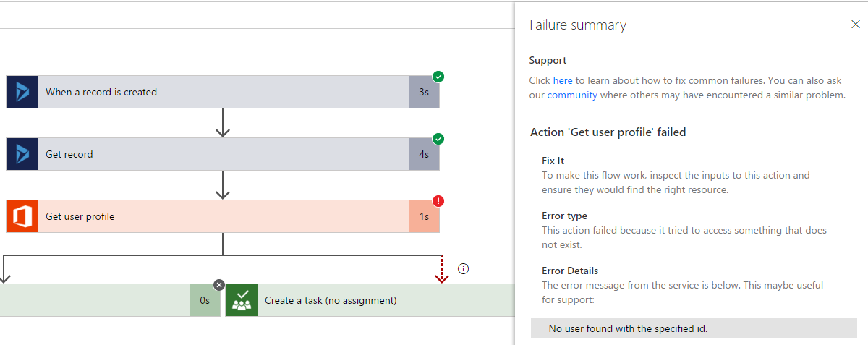Click the 1s duration on failed action
This screenshot has width=868, height=345.
click(423, 216)
